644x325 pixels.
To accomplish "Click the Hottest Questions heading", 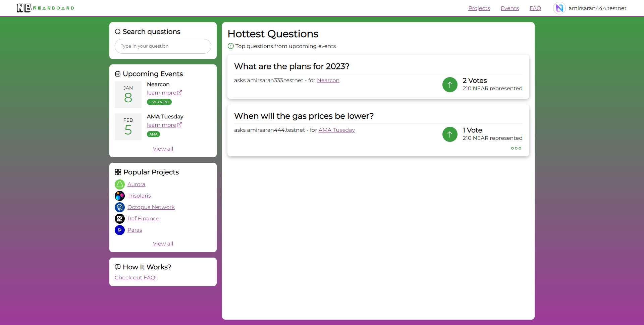I will coord(273,34).
